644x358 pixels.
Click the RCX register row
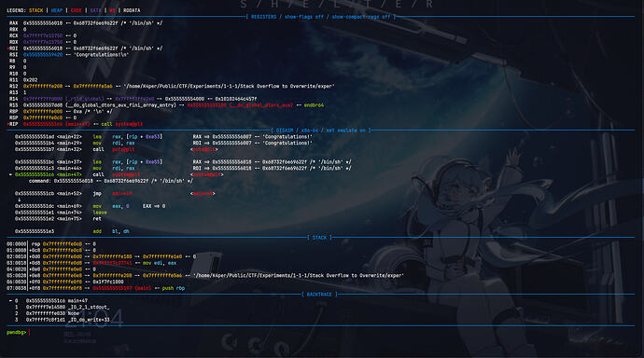tap(43, 35)
